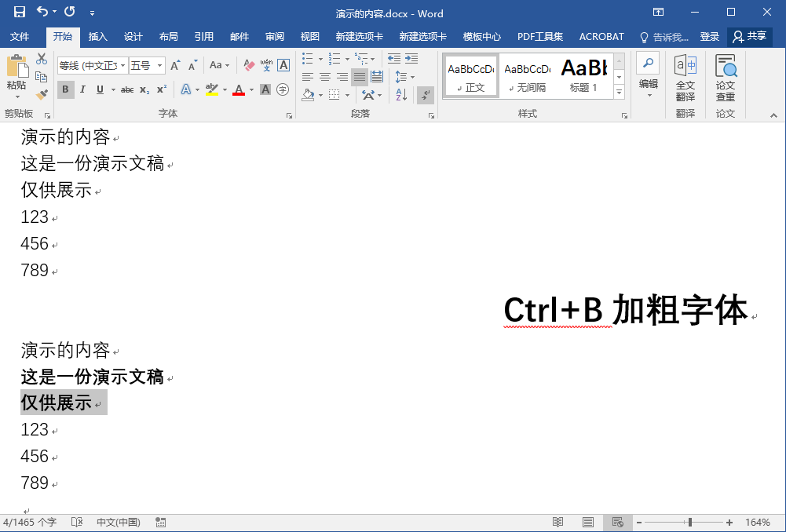
Task: Click the 164% zoom level button
Action: (758, 523)
